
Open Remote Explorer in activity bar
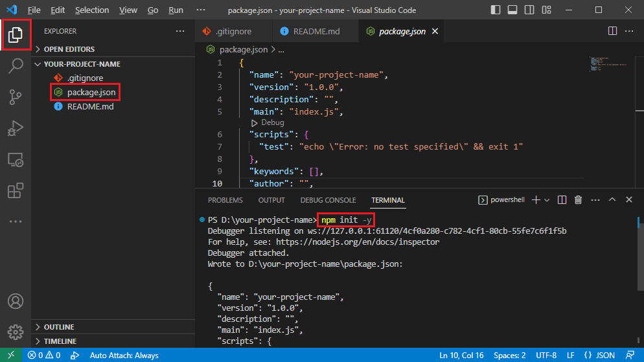[16, 159]
